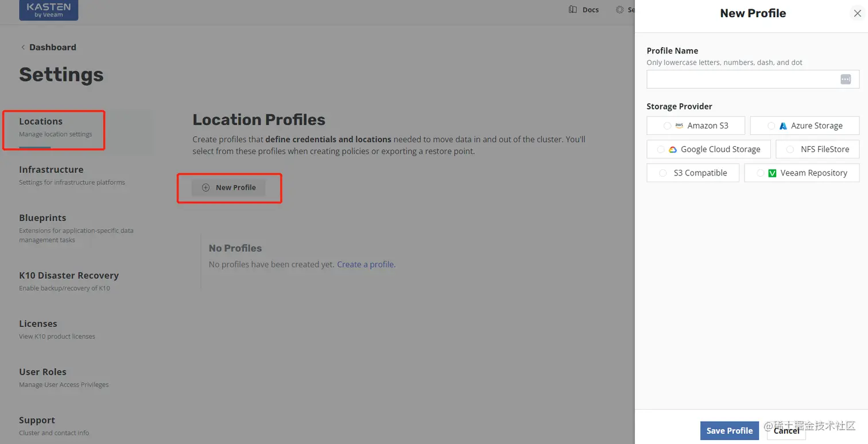Click the Google Cloud logo icon
868x444 pixels.
coord(673,150)
